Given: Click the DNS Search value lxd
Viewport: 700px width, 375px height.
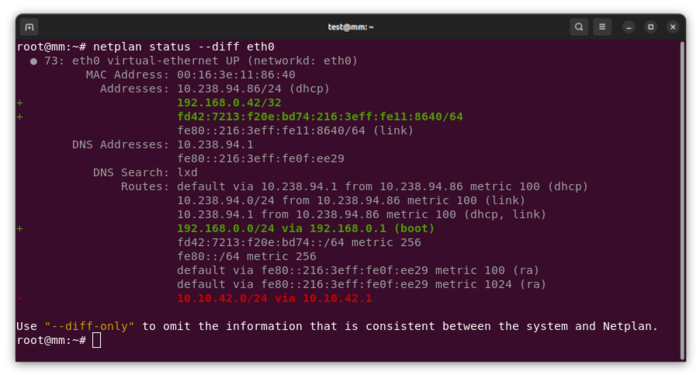Looking at the screenshot, I should tap(187, 172).
